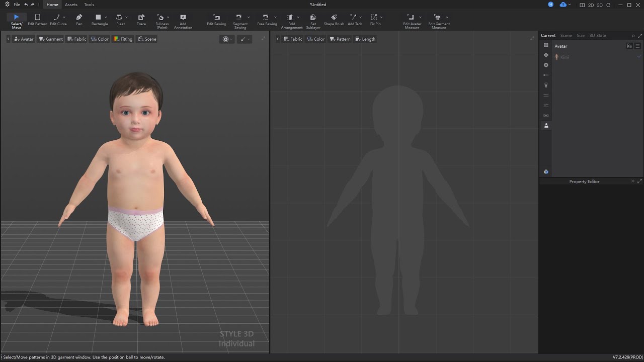Pick the Shape Brush tool

point(334,20)
